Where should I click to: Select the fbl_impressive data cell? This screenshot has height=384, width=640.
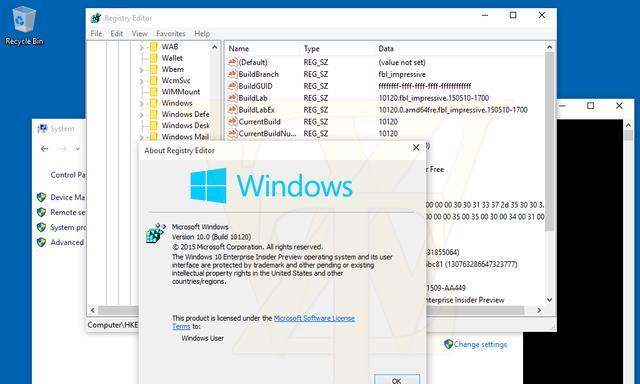(x=402, y=74)
